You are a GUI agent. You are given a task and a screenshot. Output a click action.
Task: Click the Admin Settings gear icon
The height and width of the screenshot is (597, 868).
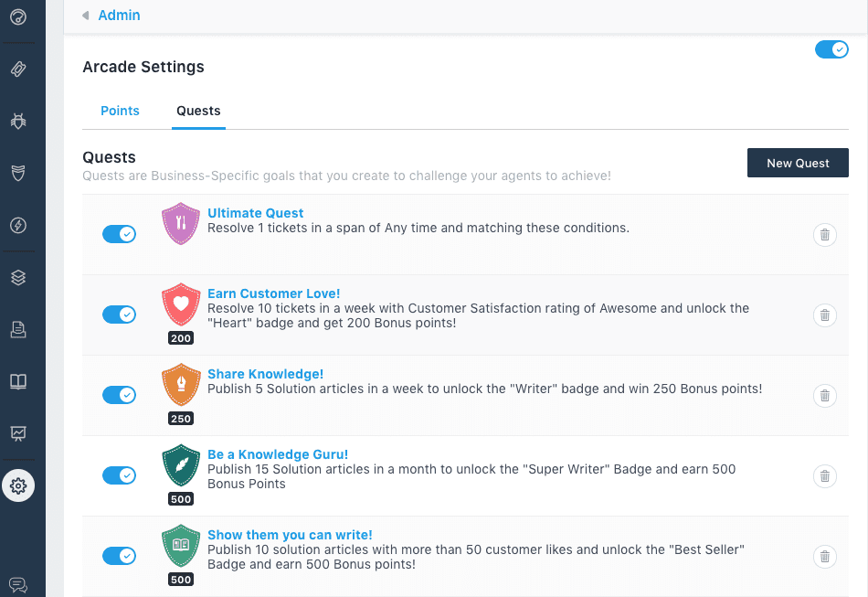(19, 485)
